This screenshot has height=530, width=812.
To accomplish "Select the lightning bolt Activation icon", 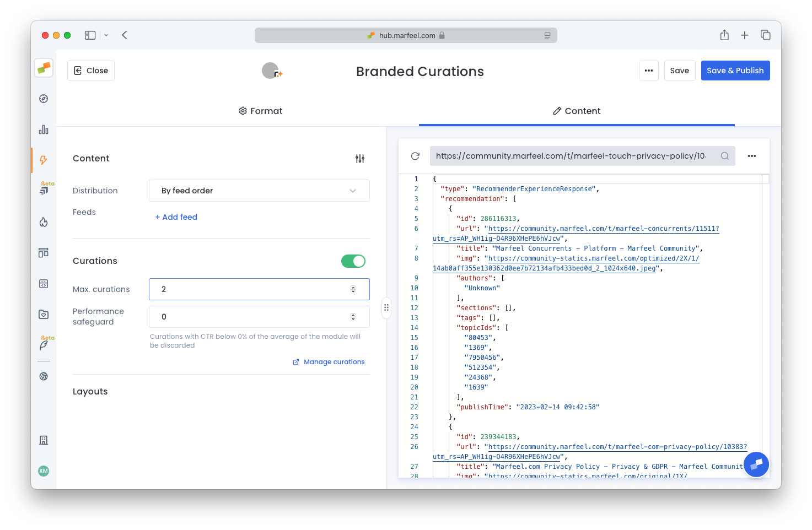I will pos(44,160).
